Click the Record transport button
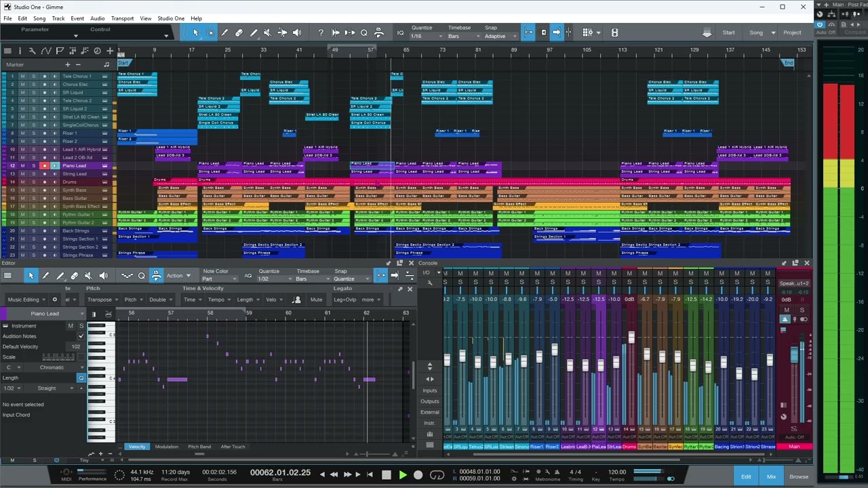The image size is (868, 488). click(x=418, y=475)
